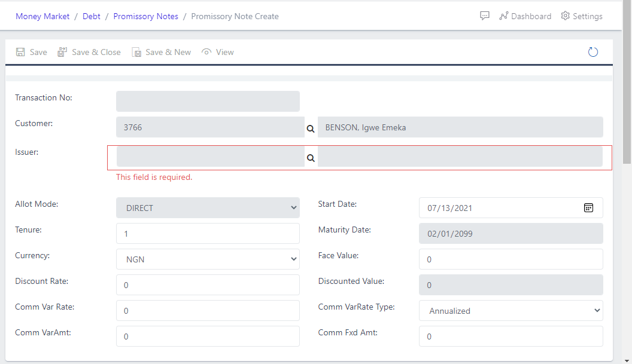The height and width of the screenshot is (364, 632).
Task: Open the Customer lookup magnifier
Action: point(311,128)
